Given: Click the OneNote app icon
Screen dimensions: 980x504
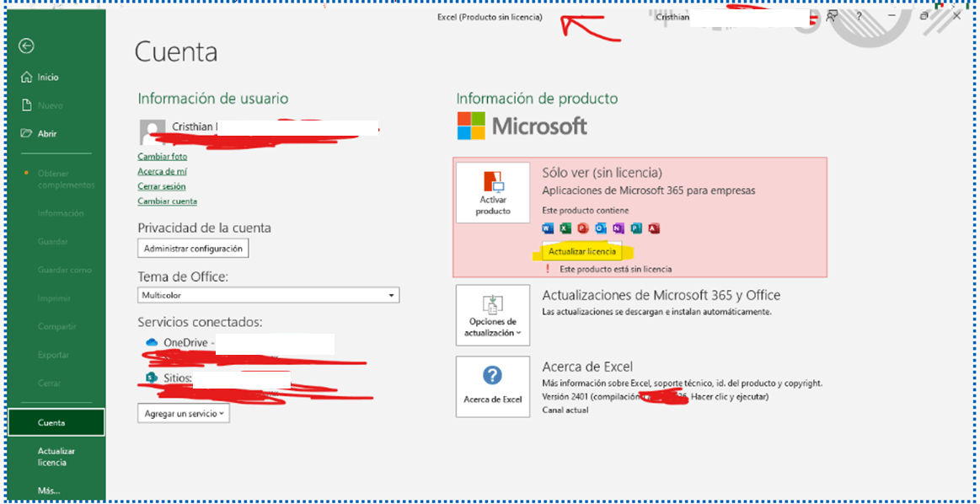Looking at the screenshot, I should pos(619,228).
